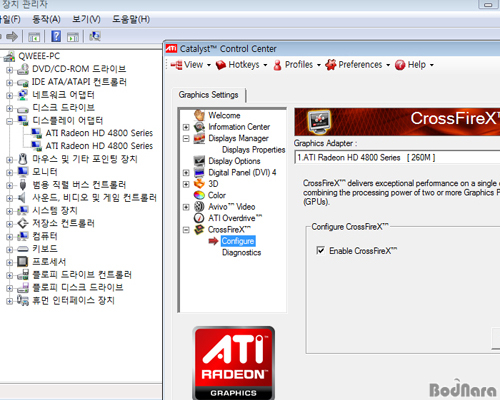
Task: Expand the Avivo Video node
Action: pyautogui.click(x=186, y=207)
